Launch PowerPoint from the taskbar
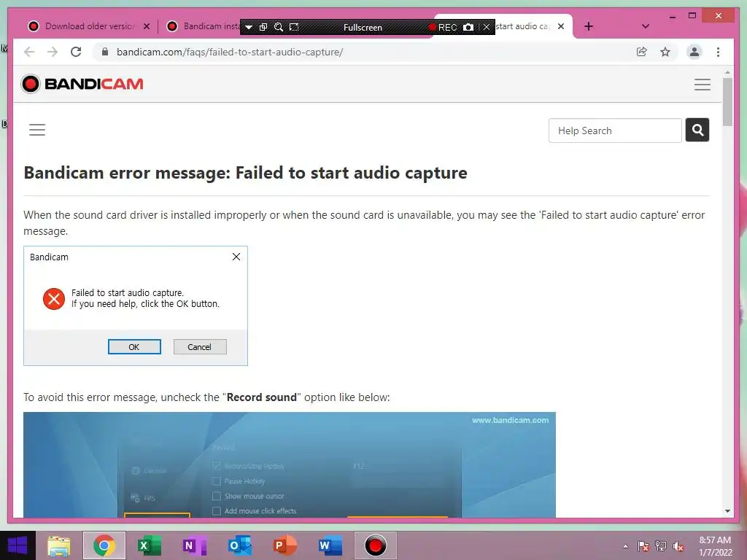 [285, 545]
